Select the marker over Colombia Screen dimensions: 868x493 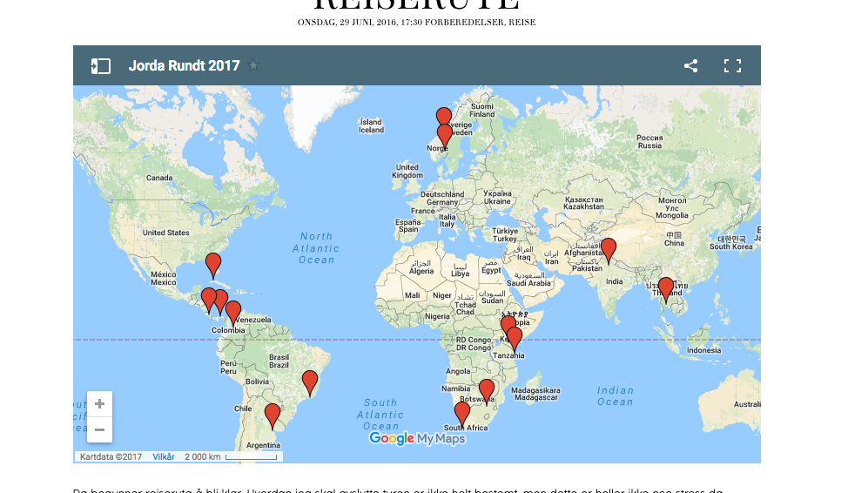pos(232,311)
